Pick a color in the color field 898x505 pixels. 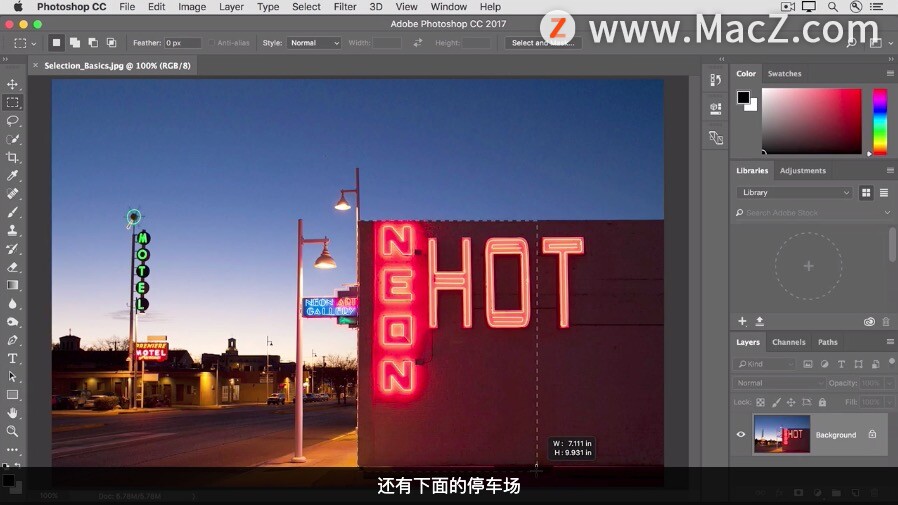(x=812, y=121)
